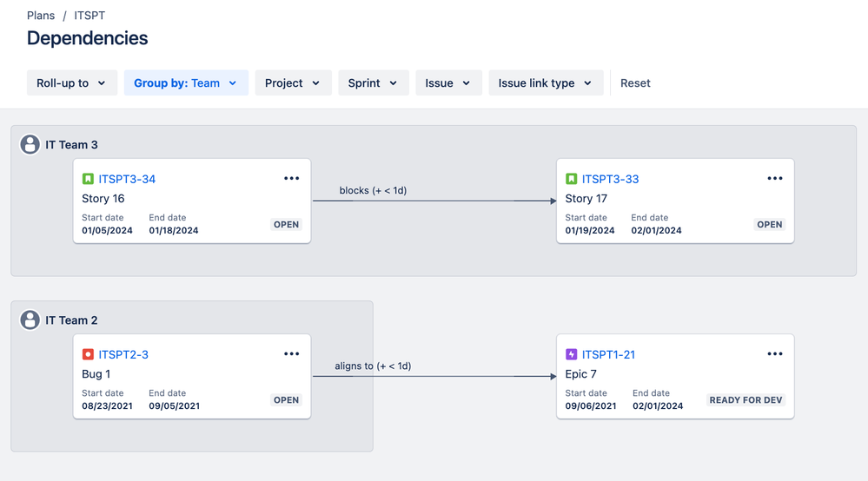
Task: Open the Issue filter dropdown
Action: tap(448, 83)
